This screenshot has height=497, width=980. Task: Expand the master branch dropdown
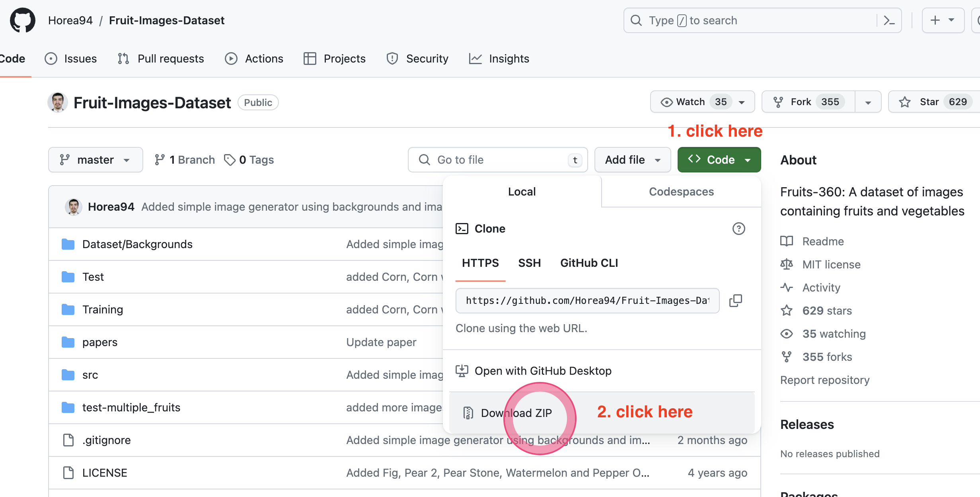click(x=95, y=160)
